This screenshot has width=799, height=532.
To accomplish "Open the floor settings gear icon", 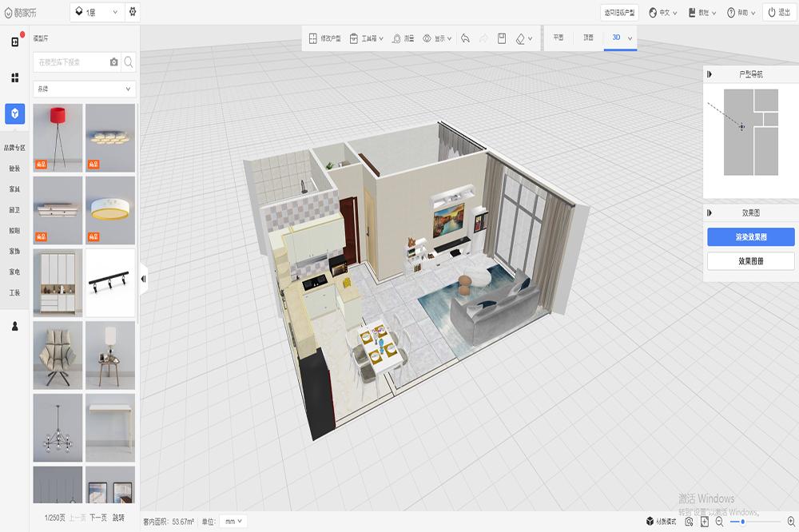I will tap(133, 12).
